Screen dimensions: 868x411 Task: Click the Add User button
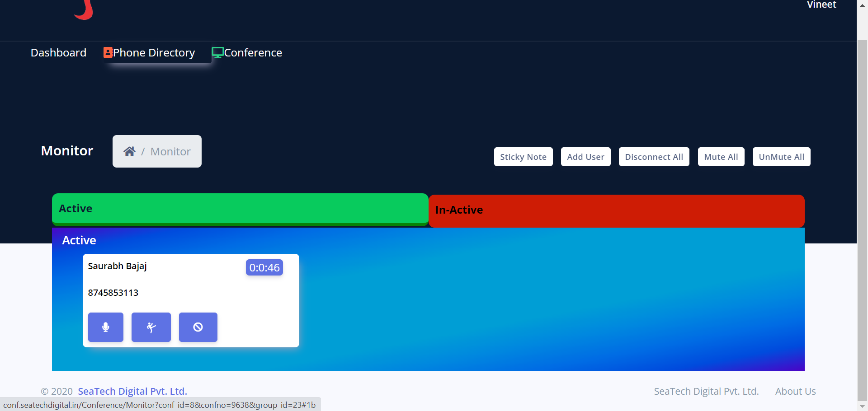click(585, 157)
